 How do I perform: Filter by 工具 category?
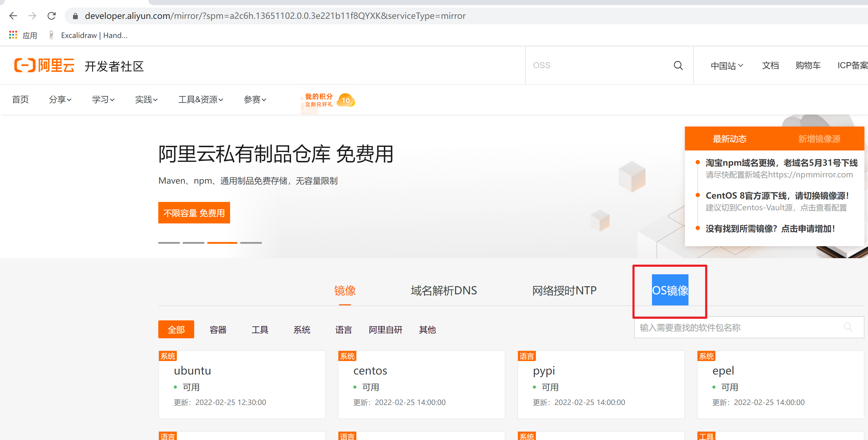(260, 330)
